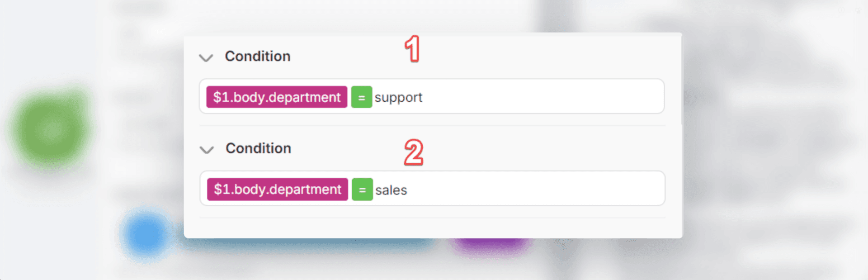Click the red number 1 annotation
Image resolution: width=868 pixels, height=280 pixels.
[412, 49]
